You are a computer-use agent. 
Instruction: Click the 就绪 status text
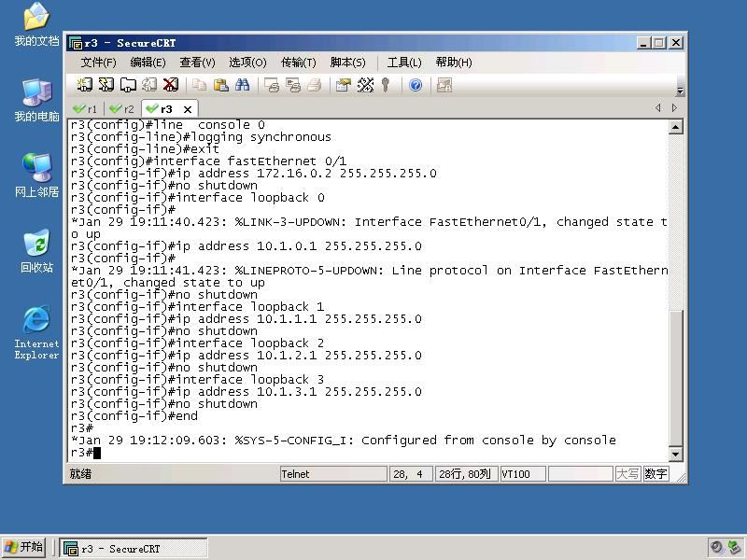[80, 474]
